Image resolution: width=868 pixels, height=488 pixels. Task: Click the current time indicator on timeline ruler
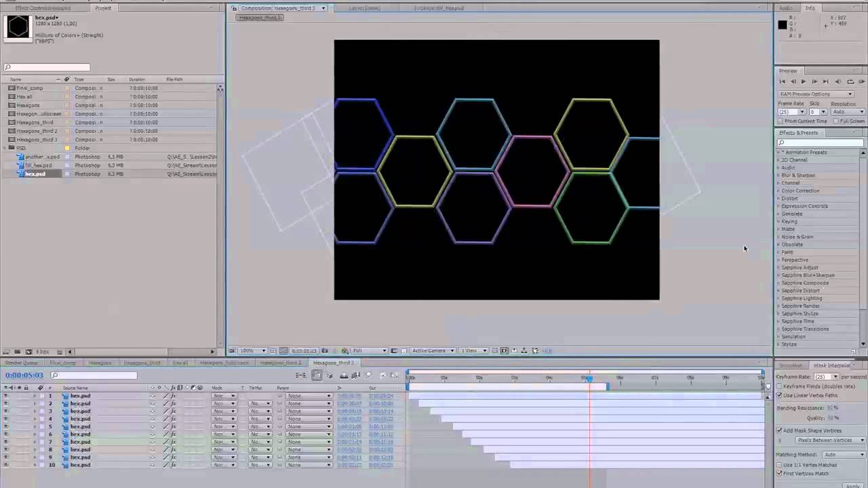click(x=589, y=378)
